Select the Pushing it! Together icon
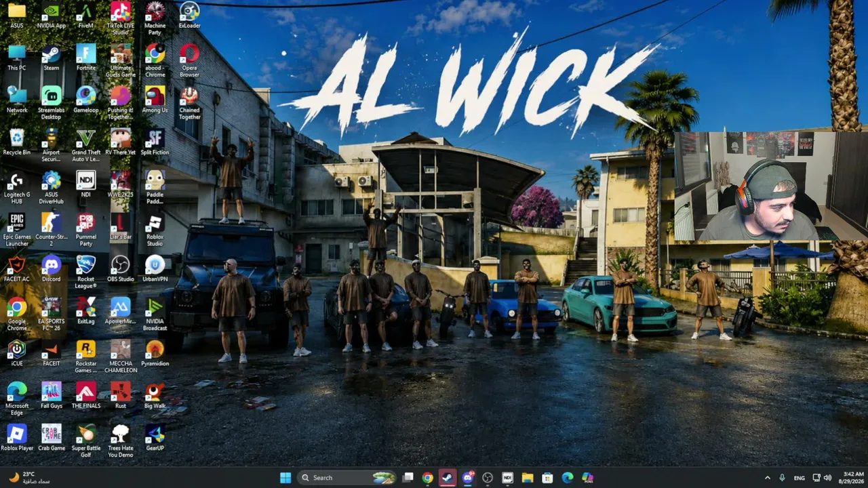This screenshot has height=488, width=868. 121,103
